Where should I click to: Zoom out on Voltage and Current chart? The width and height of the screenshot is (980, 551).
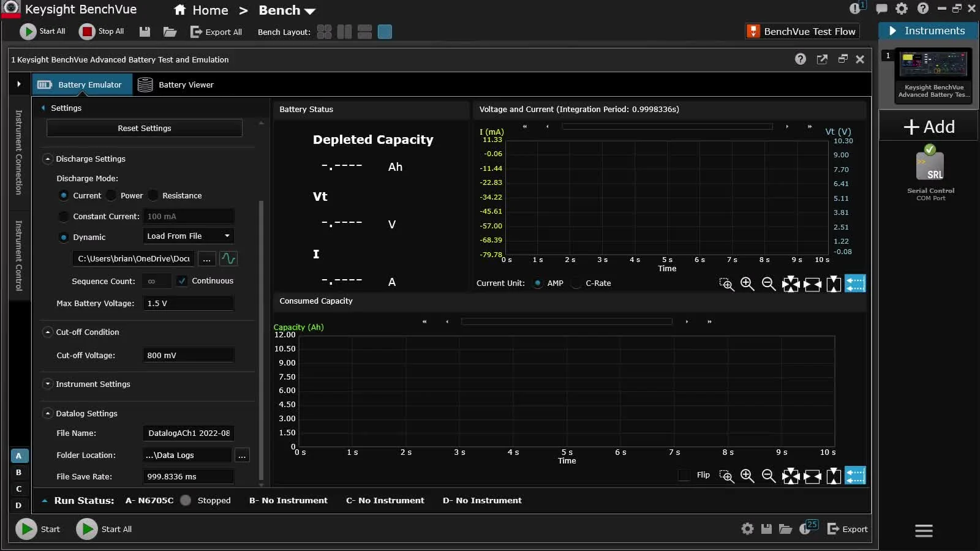(x=769, y=283)
